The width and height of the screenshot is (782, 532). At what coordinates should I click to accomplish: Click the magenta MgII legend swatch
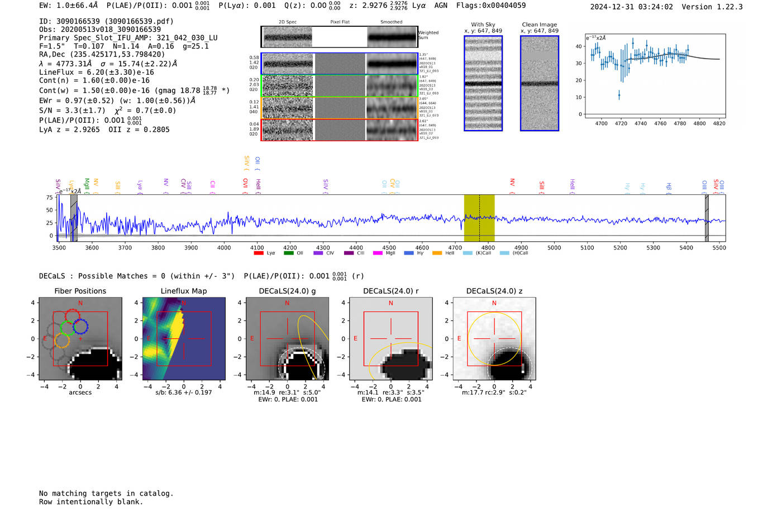tap(378, 253)
